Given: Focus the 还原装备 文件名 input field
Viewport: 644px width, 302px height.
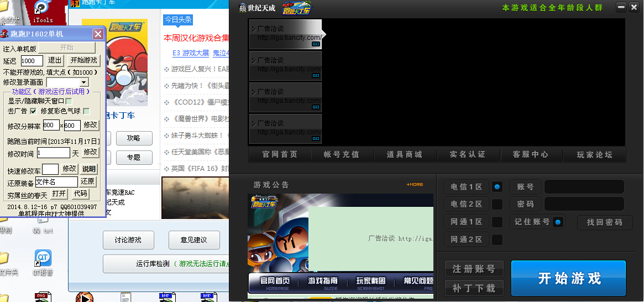Looking at the screenshot, I should pyautogui.click(x=57, y=181).
